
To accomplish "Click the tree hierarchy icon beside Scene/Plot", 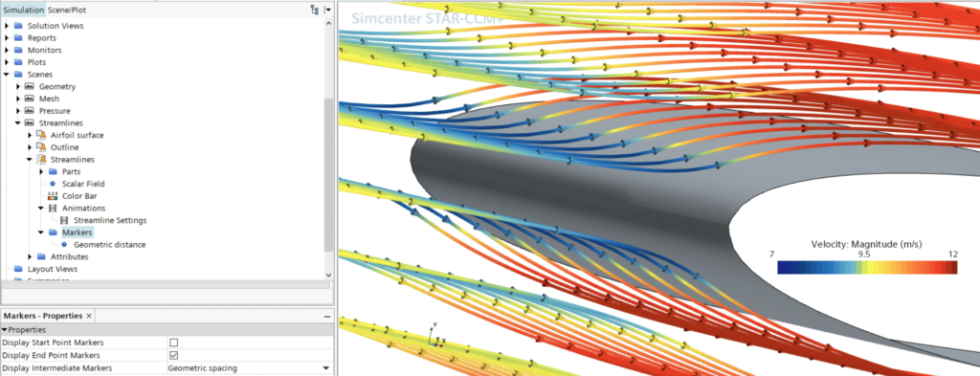I will click(x=314, y=10).
